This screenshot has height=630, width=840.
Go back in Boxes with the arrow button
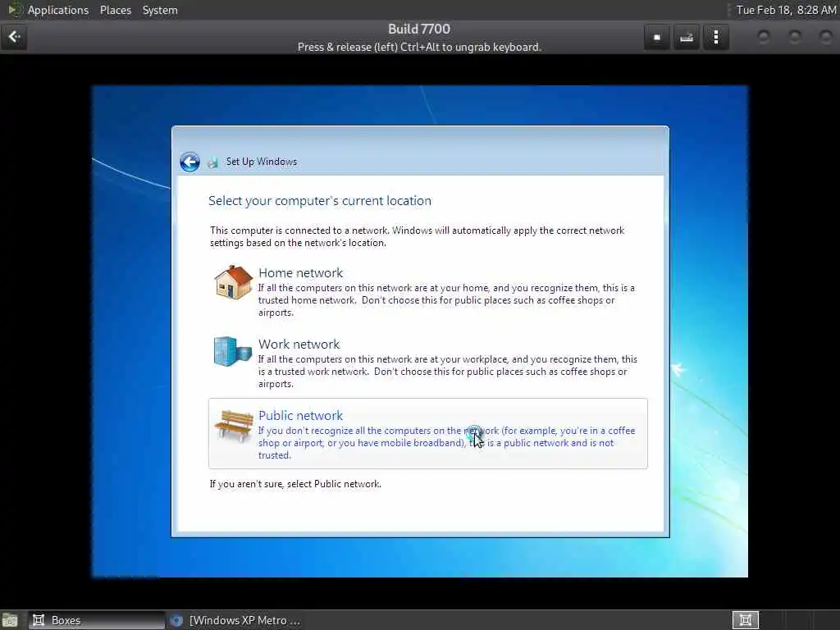click(14, 37)
